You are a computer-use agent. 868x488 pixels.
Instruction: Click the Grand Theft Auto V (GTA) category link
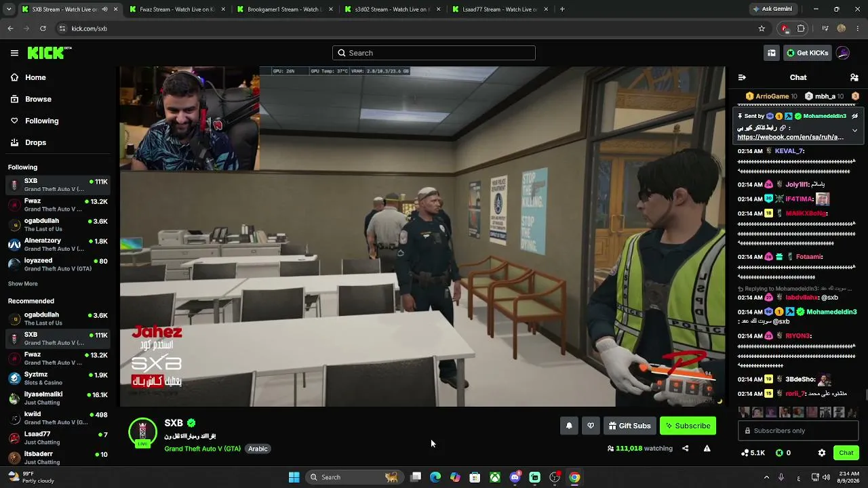(x=202, y=449)
